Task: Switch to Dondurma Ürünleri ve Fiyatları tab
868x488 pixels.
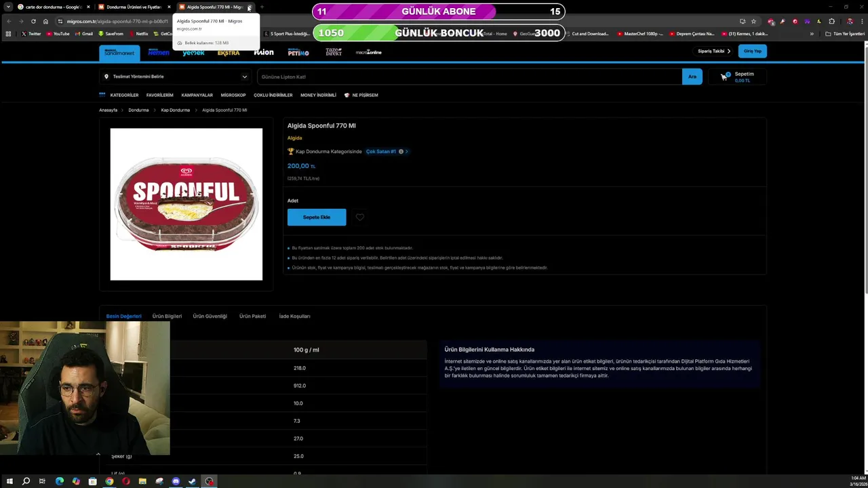Action: tap(134, 7)
